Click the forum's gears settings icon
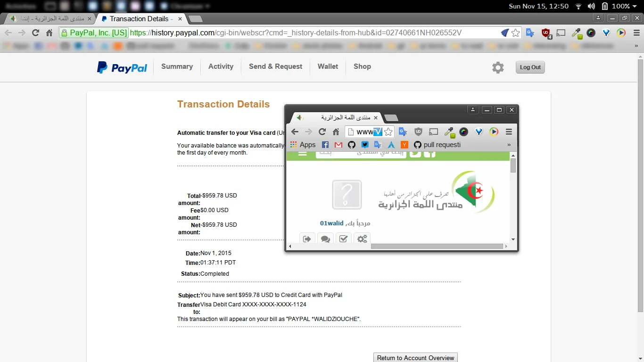This screenshot has height=362, width=644. [362, 239]
